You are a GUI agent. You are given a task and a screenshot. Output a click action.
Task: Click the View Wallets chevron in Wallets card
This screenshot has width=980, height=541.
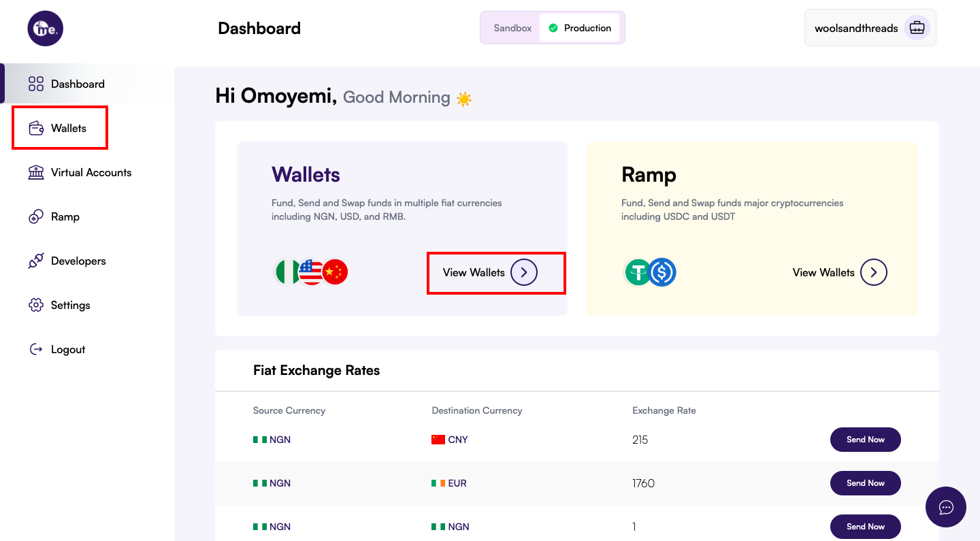[x=523, y=272]
